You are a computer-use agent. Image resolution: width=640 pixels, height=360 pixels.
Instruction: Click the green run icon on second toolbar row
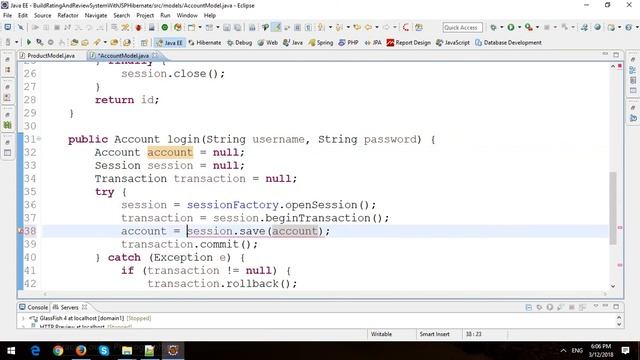pos(29,42)
